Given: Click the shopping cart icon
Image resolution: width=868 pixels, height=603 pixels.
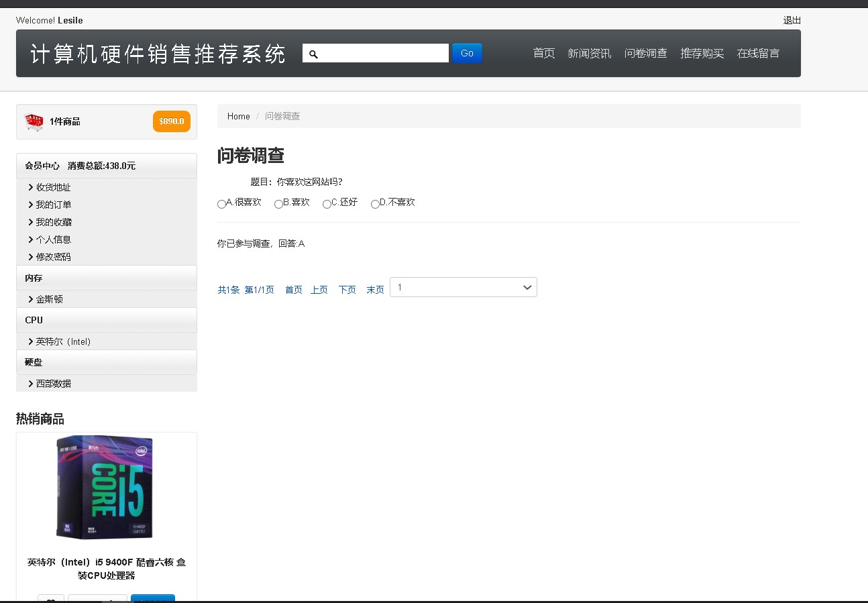Looking at the screenshot, I should (34, 122).
